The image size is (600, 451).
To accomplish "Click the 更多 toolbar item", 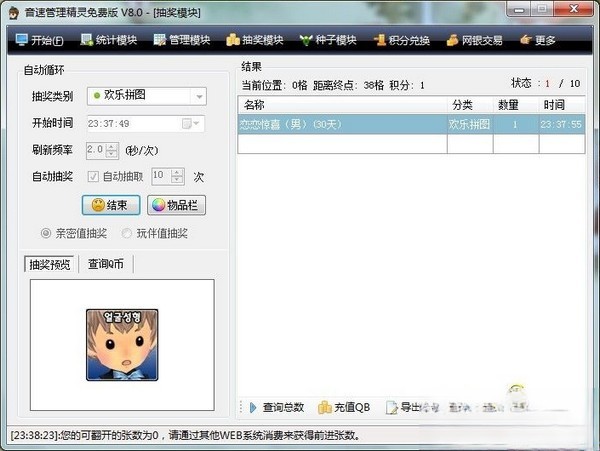I will (x=537, y=41).
